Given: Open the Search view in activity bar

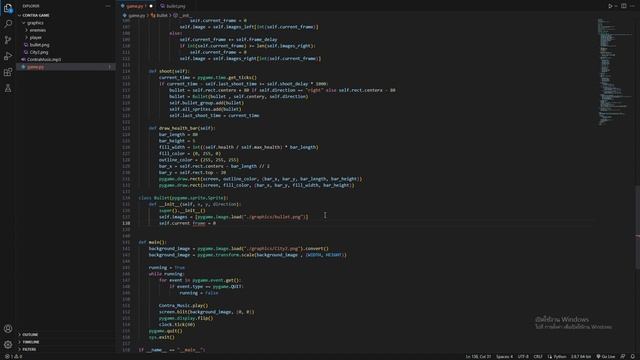Looking at the screenshot, I should [x=8, y=24].
